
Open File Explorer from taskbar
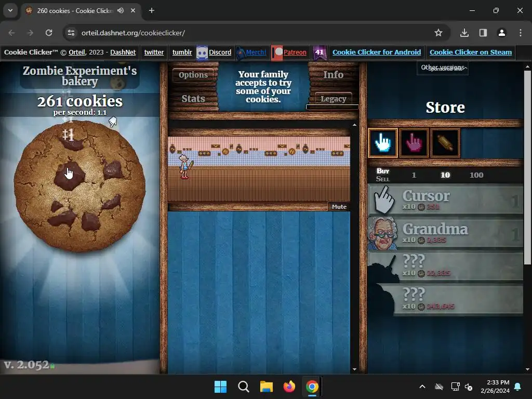point(267,387)
